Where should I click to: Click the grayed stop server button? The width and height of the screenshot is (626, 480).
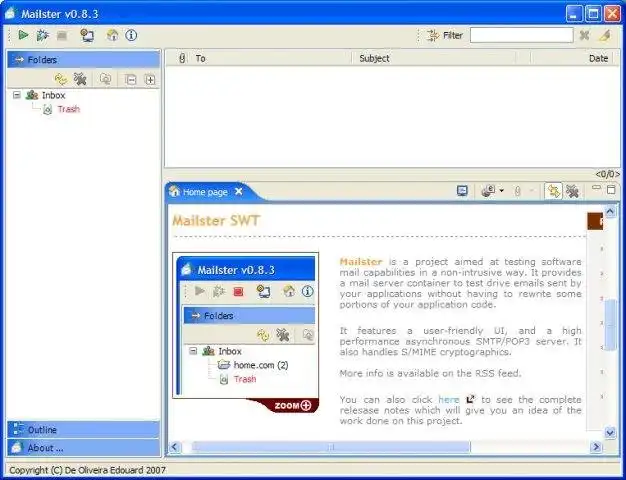click(x=61, y=36)
